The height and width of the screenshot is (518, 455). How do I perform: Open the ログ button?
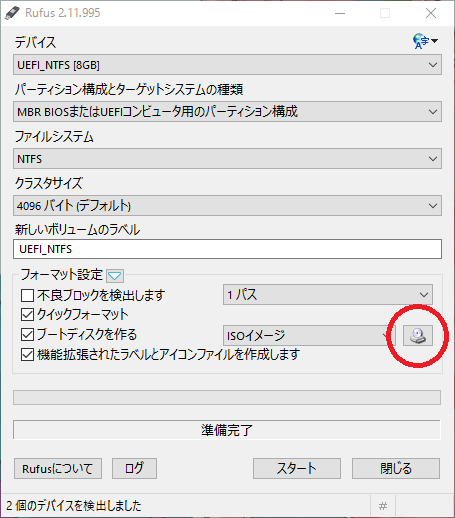134,469
